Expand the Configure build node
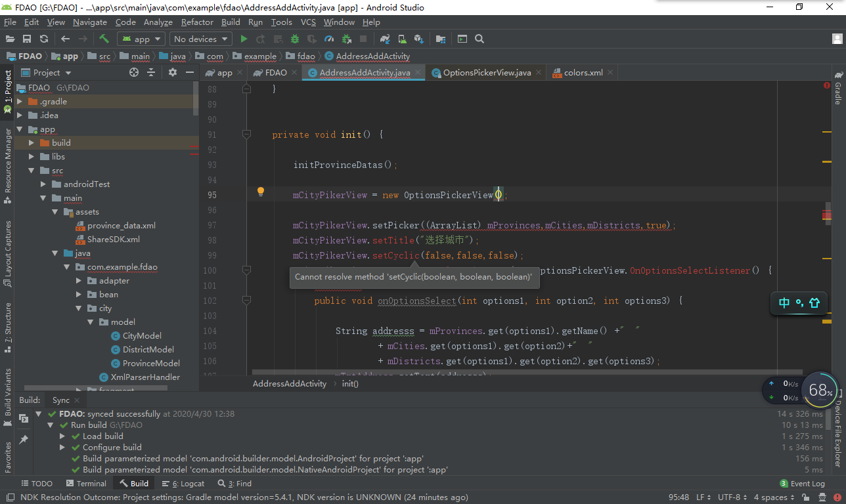The image size is (846, 504). point(62,448)
